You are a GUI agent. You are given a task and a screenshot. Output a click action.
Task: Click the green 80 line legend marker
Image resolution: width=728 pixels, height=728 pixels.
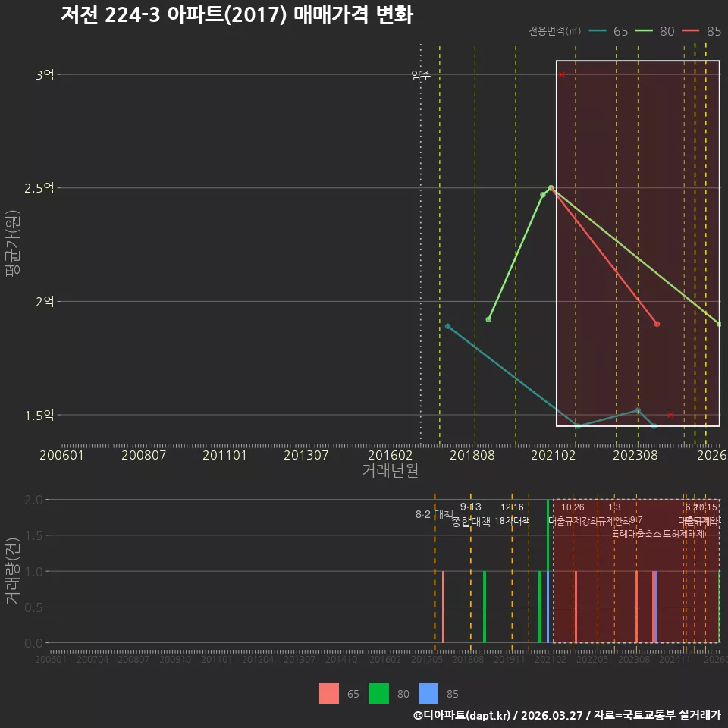pos(644,31)
